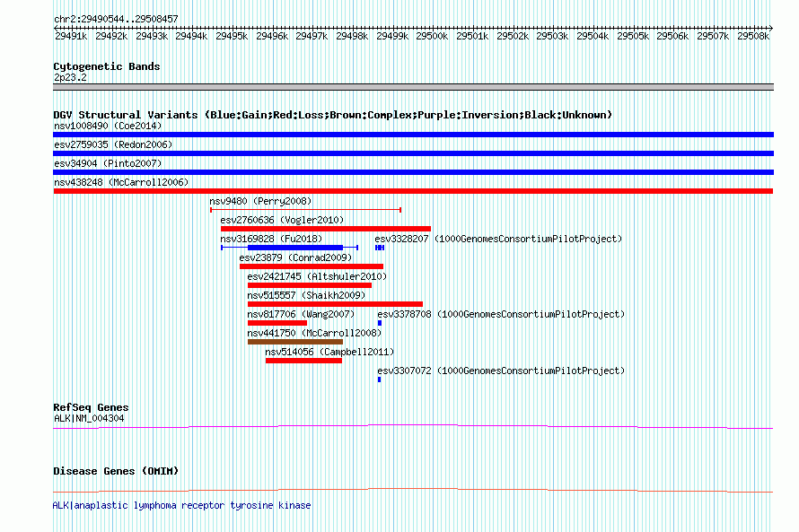The height and width of the screenshot is (532, 799).
Task: Click the nsv1008490 (Coe2014) label
Action: (108, 126)
